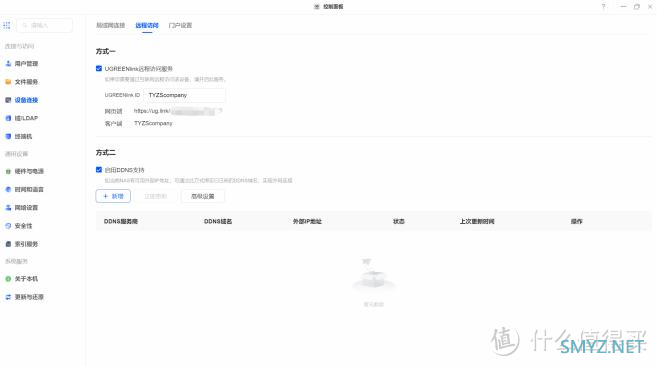Disable UGREENlink remote access service checkbox
The image size is (657, 366).
[99, 68]
